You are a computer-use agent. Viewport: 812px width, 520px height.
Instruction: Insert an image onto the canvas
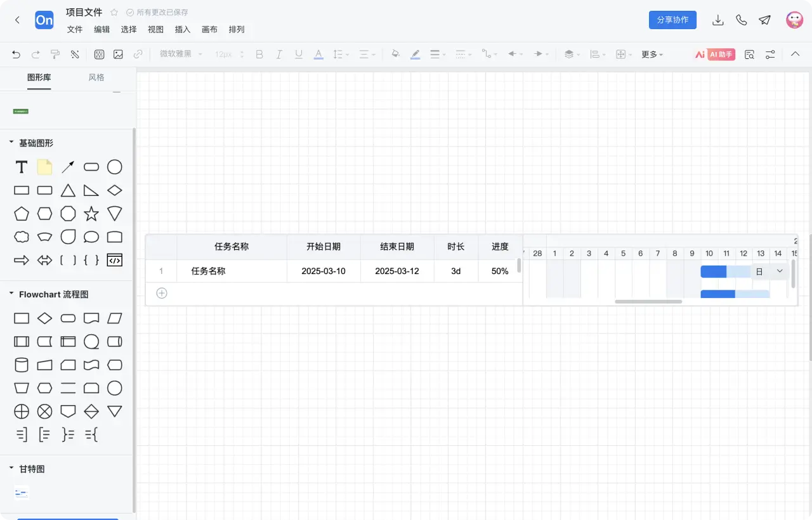pyautogui.click(x=118, y=54)
